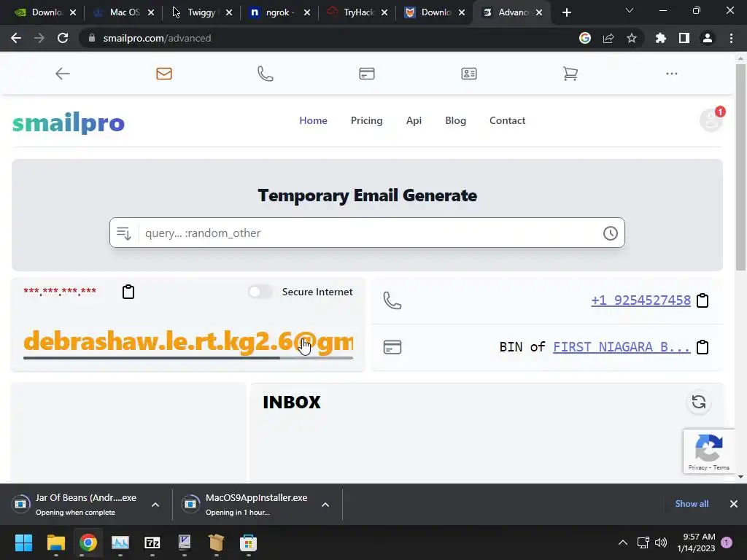The image size is (747, 560).
Task: Expand options for MacOS9AppInstaller.exe download
Action: [325, 505]
